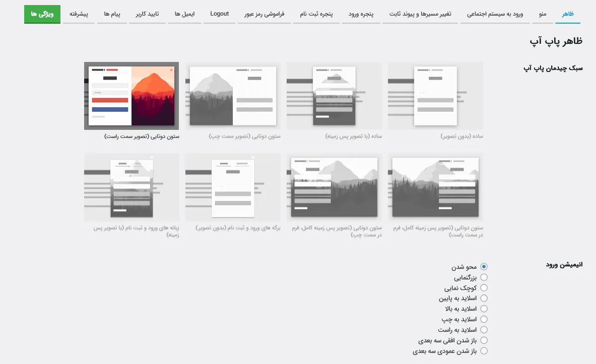Select the "اسلاید به بالا" radio button
The height and width of the screenshot is (364, 596).
pos(484,309)
